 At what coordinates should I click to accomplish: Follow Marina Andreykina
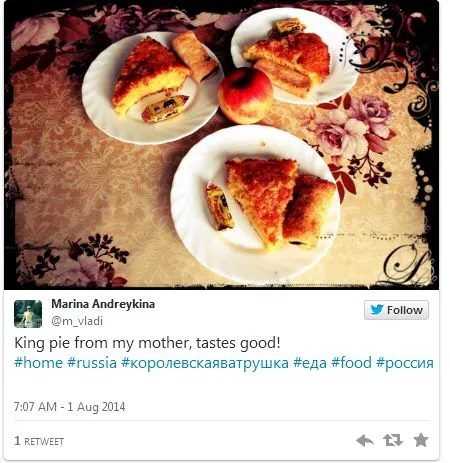[396, 310]
